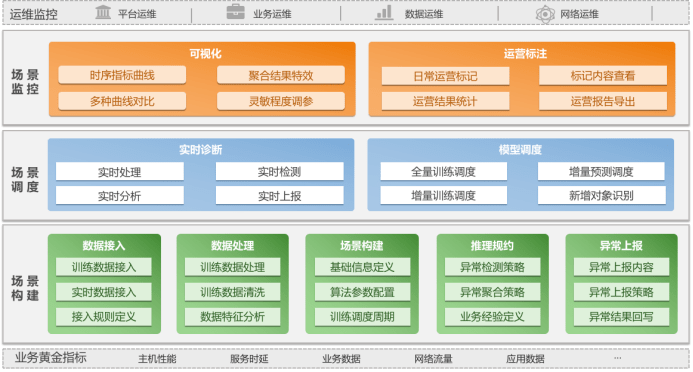Select the 异常上报内容 box
The image size is (693, 372).
pos(621,267)
